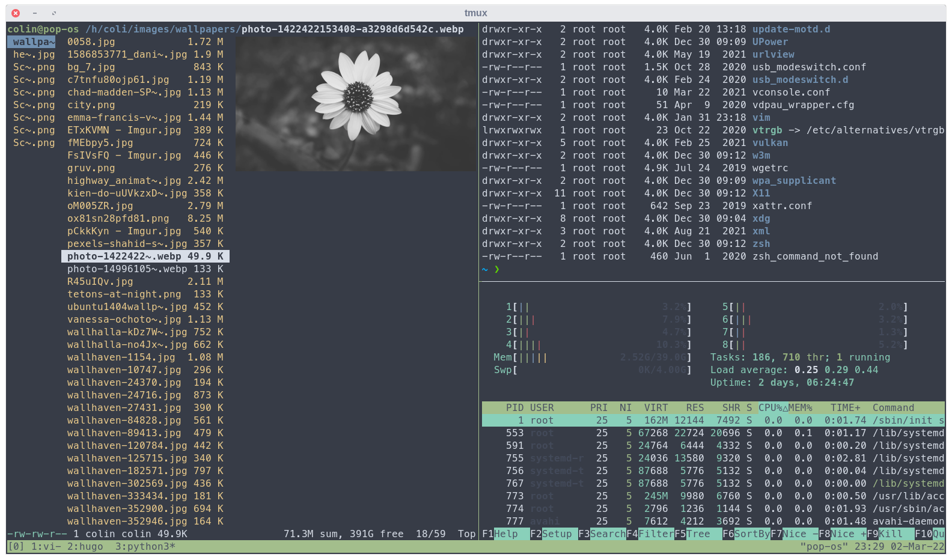Click F7 Nice - in htop footer

click(795, 534)
